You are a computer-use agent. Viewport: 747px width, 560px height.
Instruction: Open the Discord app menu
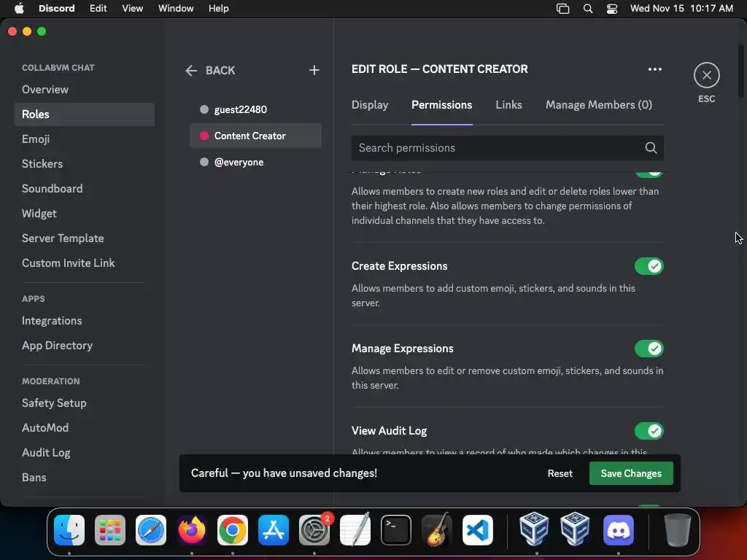pyautogui.click(x=57, y=9)
